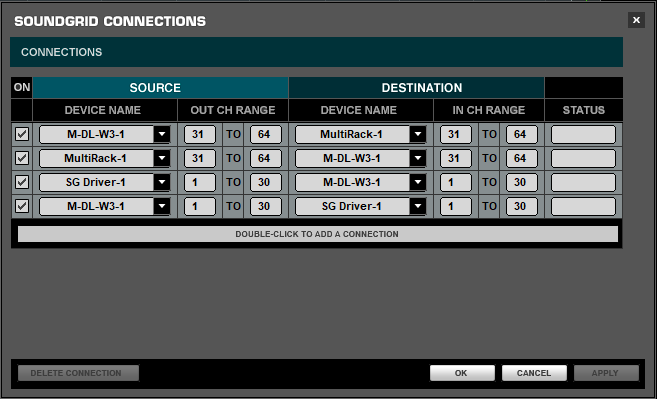
Task: Click status field of first connection row
Action: click(583, 135)
